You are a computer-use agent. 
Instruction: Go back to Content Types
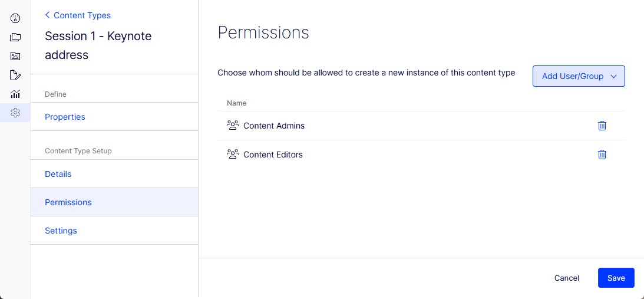pos(78,15)
